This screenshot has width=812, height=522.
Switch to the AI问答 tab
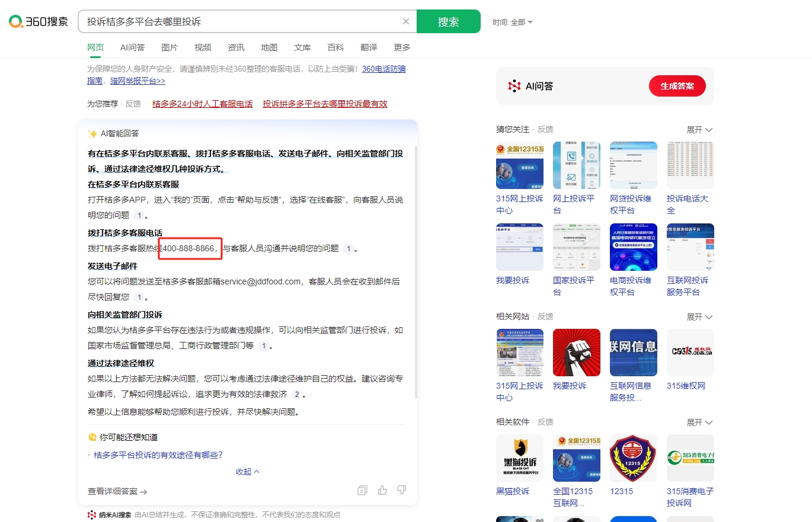tap(132, 47)
